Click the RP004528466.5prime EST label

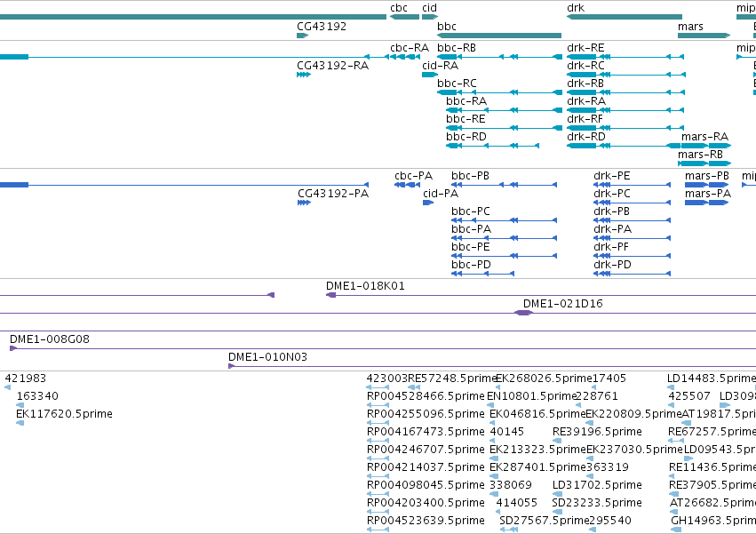(426, 396)
